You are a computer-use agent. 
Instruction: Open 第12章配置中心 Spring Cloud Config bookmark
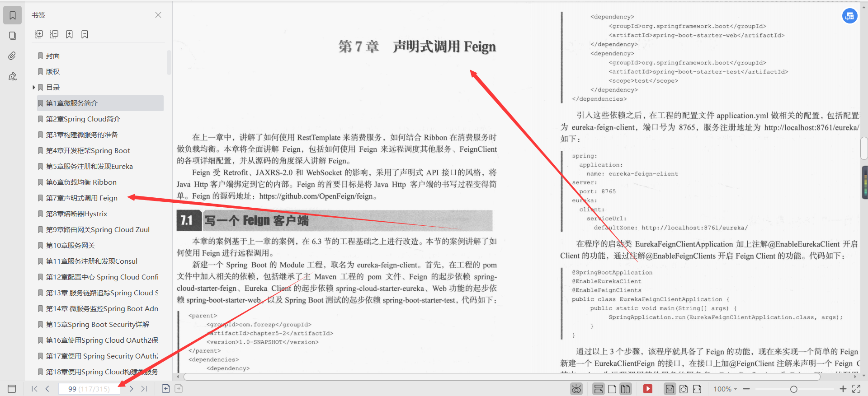[102, 277]
